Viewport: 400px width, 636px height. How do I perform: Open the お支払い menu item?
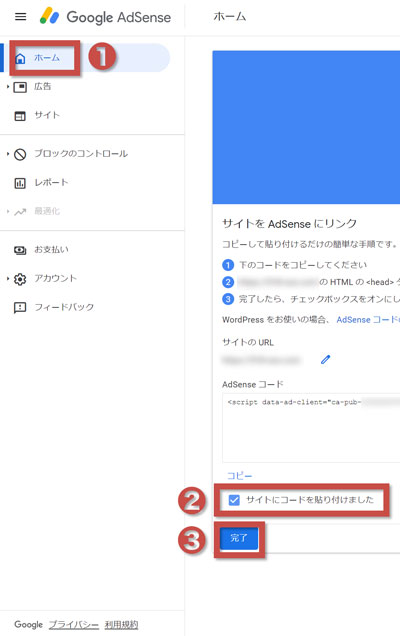51,249
